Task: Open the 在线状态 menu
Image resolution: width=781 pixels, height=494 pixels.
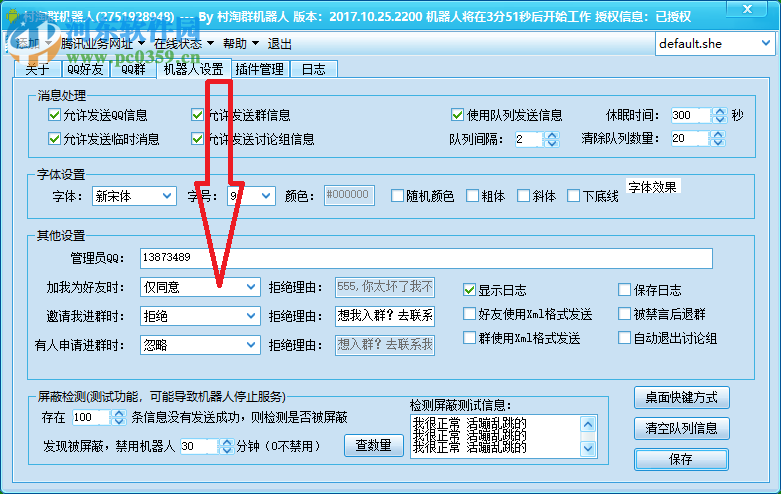Action: [x=184, y=44]
